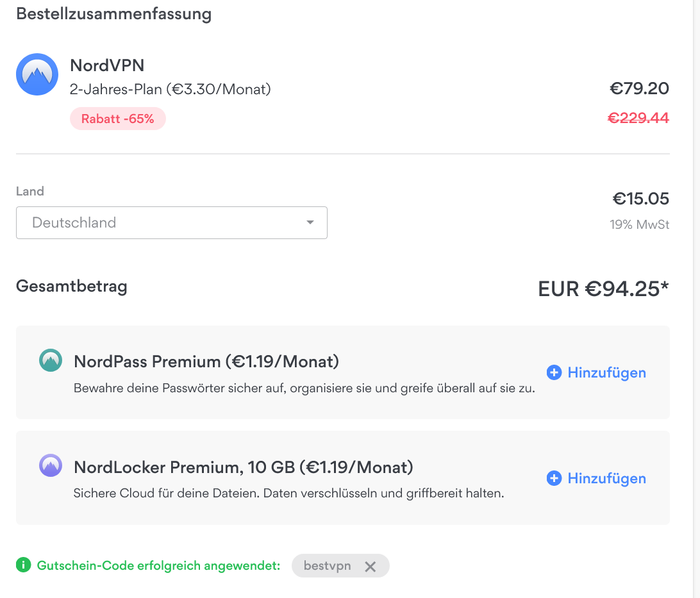Click the 2-Jahres-Plan plan description
700x598 pixels.
coord(170,89)
